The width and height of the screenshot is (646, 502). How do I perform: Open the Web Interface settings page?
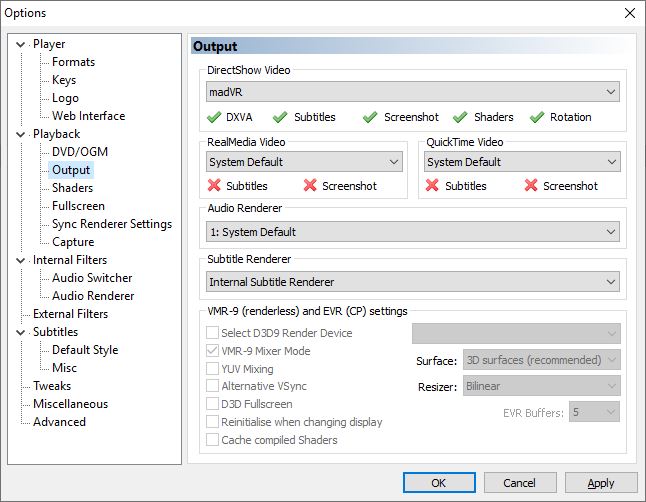click(x=89, y=116)
